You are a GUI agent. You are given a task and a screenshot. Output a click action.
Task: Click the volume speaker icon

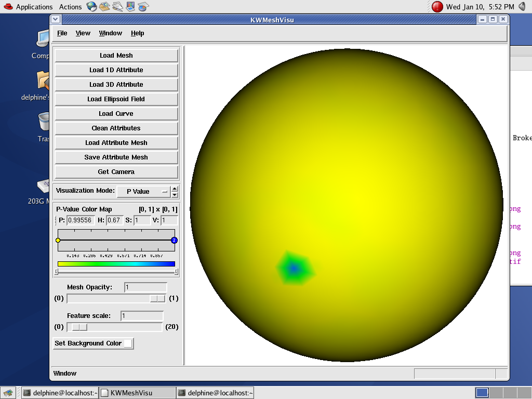coord(522,7)
